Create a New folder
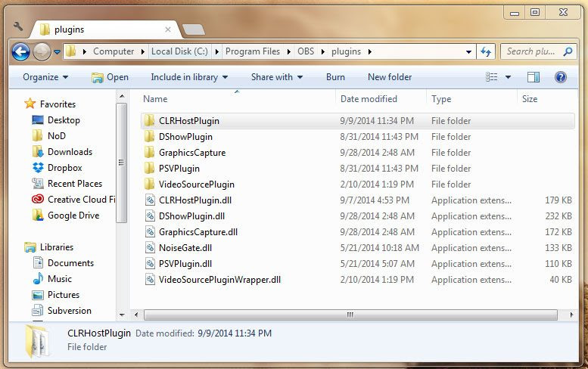This screenshot has height=369, width=588. [390, 77]
